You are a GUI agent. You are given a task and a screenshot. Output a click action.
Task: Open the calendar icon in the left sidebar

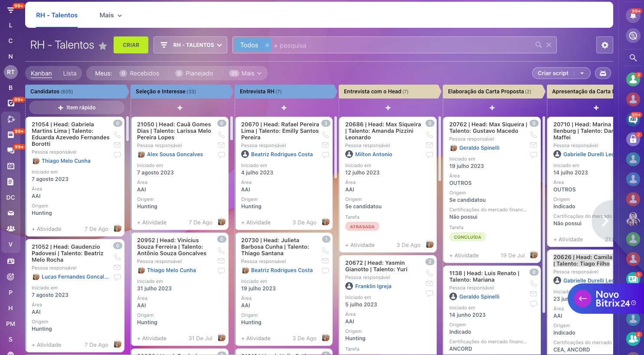click(11, 166)
